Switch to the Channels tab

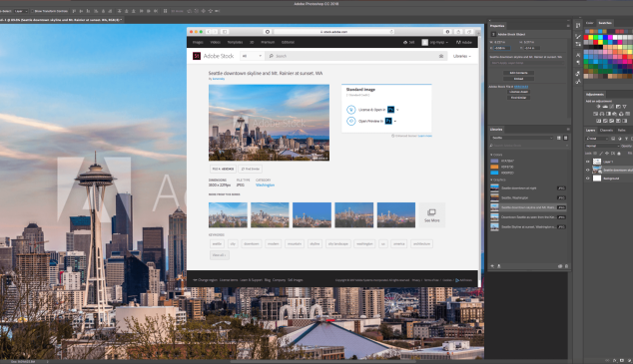[606, 131]
